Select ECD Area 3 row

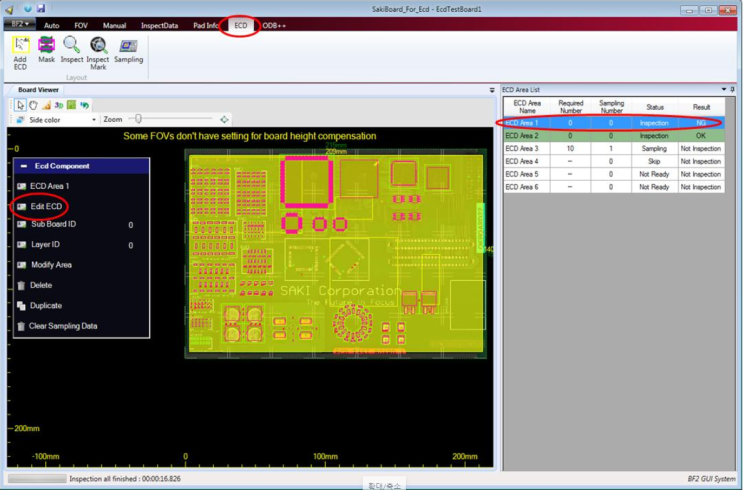point(614,148)
